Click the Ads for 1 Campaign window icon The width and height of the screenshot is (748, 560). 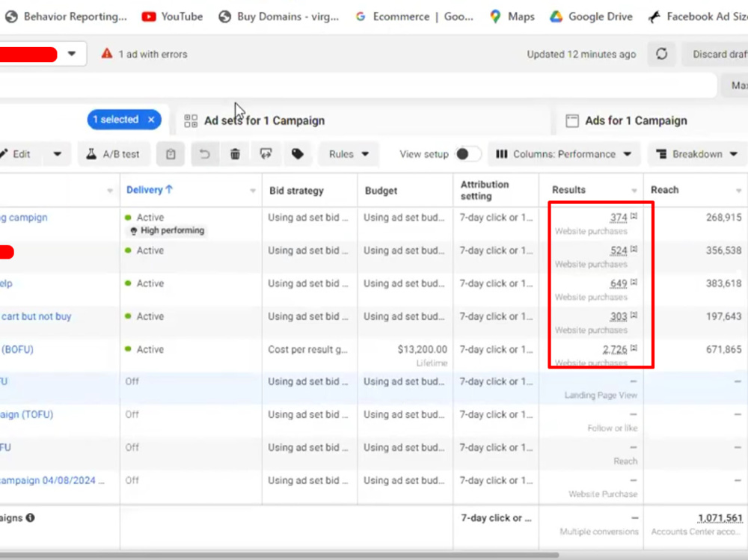tap(572, 120)
